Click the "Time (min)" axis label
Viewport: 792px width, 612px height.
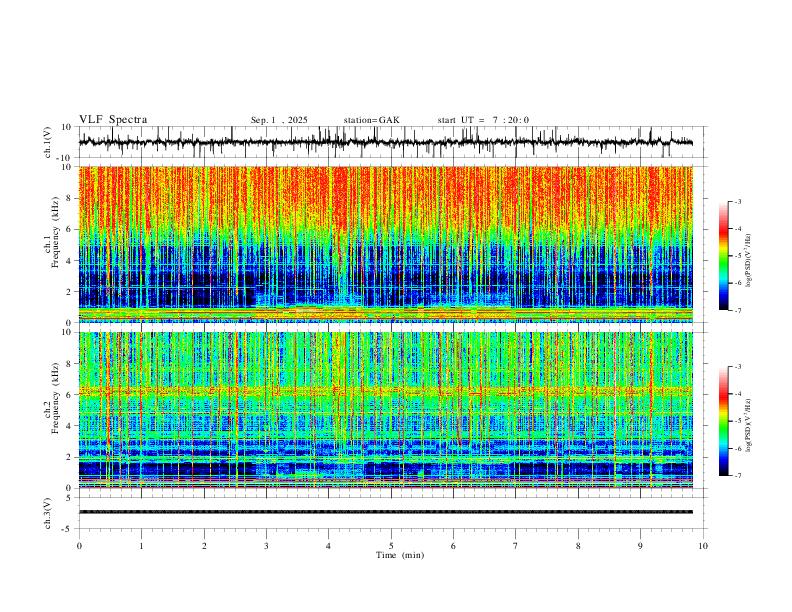click(400, 555)
